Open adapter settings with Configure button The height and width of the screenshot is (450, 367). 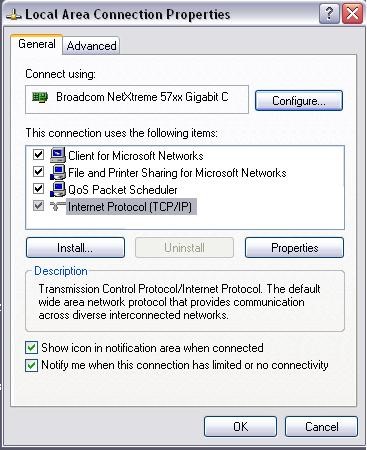(299, 100)
